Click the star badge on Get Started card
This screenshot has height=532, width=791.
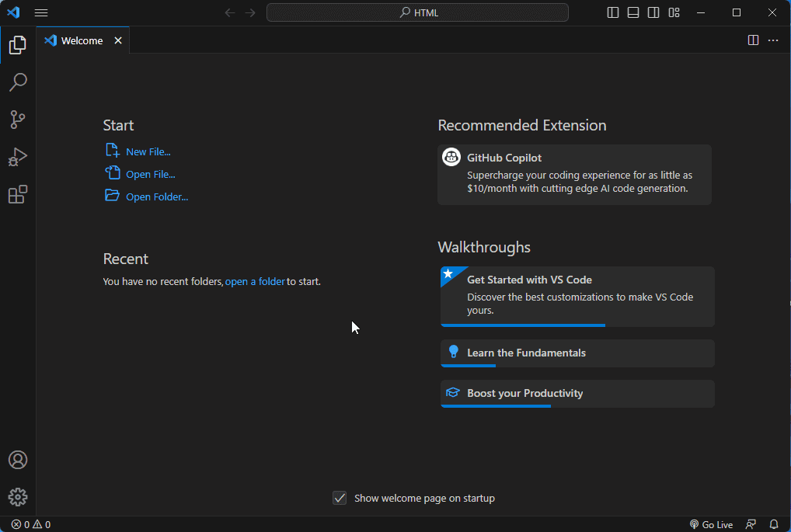(448, 274)
